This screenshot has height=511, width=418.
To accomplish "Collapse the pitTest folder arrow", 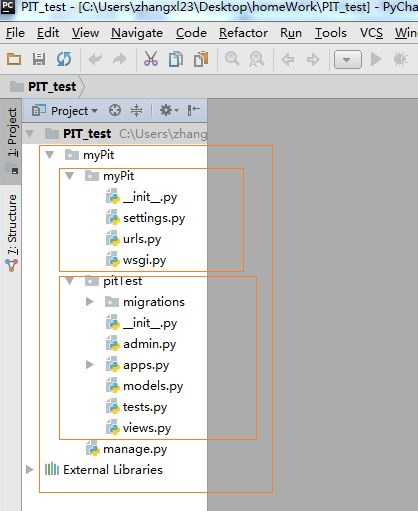I will point(69,281).
